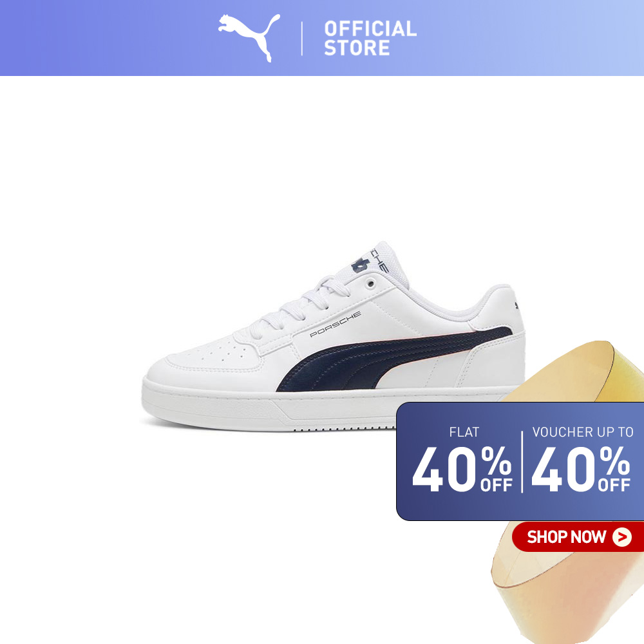Click the Porsche logo on shoe tongue
The height and width of the screenshot is (644, 644).
(360, 265)
